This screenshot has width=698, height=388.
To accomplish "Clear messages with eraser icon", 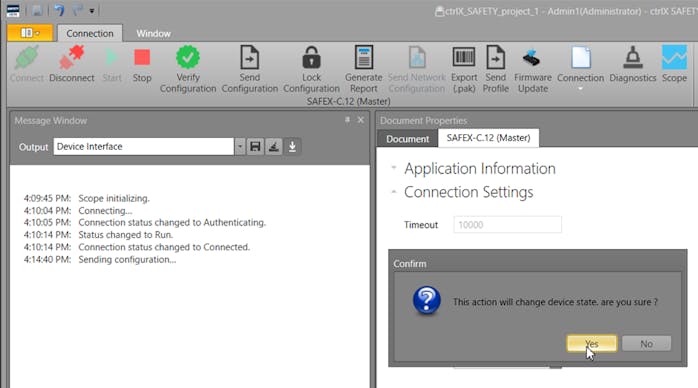I will (x=274, y=146).
